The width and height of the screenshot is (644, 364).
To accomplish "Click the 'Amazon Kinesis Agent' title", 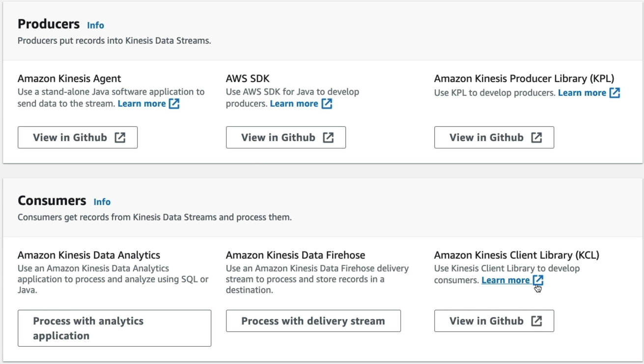I will pos(69,79).
